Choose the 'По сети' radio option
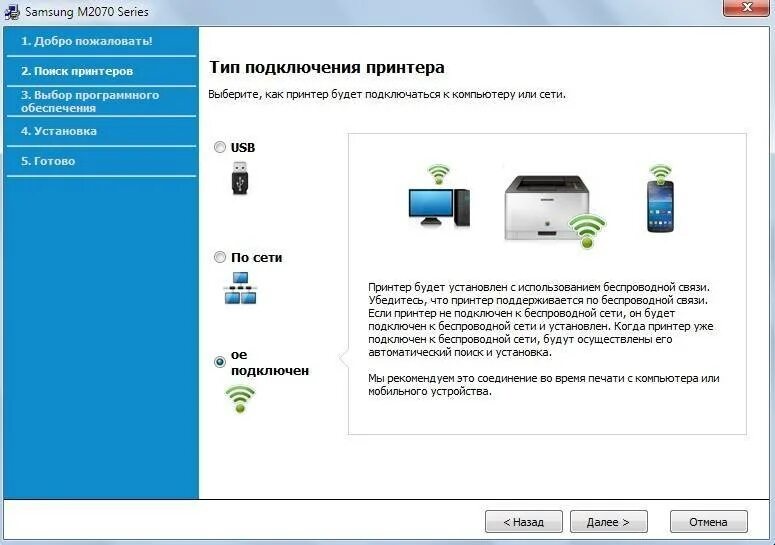Screen dimensions: 775x545 coord(219,257)
